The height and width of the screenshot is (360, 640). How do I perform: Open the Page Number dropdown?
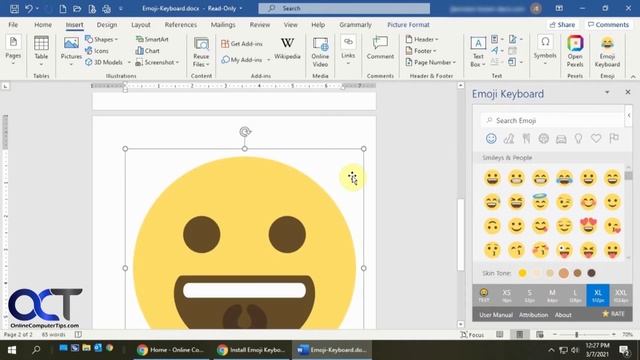tap(431, 62)
